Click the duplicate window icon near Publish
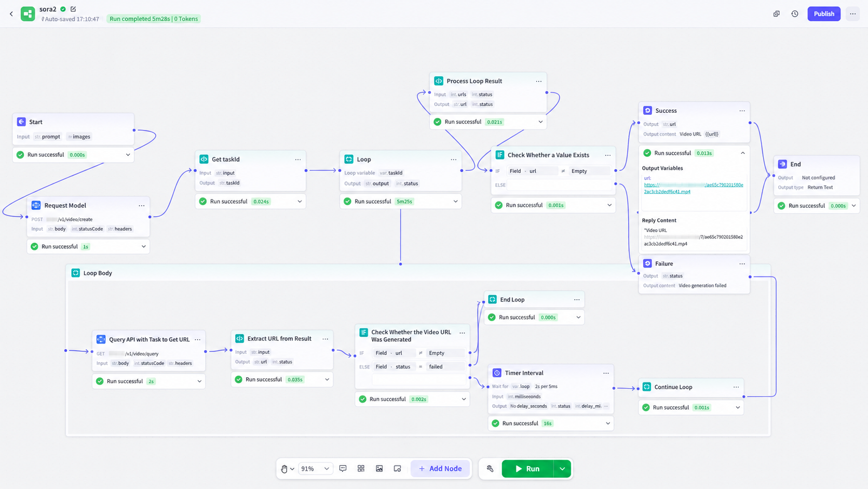 pyautogui.click(x=777, y=14)
